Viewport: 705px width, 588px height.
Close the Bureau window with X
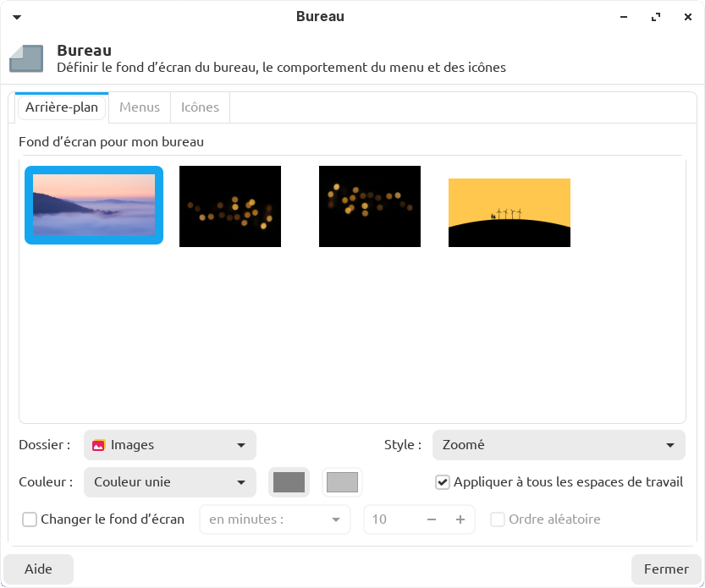coord(686,17)
